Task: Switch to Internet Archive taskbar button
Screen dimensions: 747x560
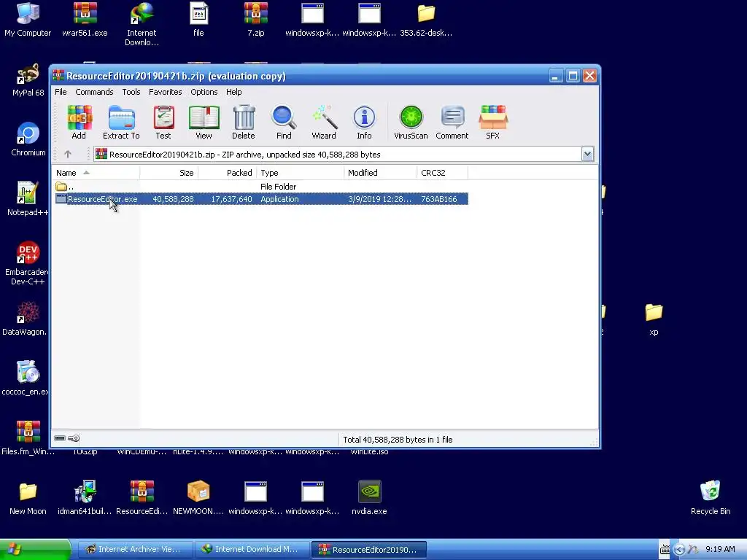Action: (135, 550)
